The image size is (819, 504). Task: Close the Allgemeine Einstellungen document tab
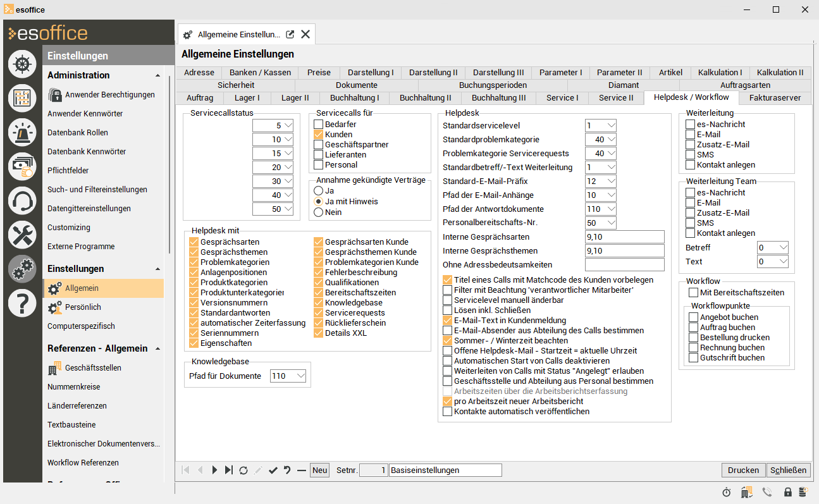[x=305, y=34]
